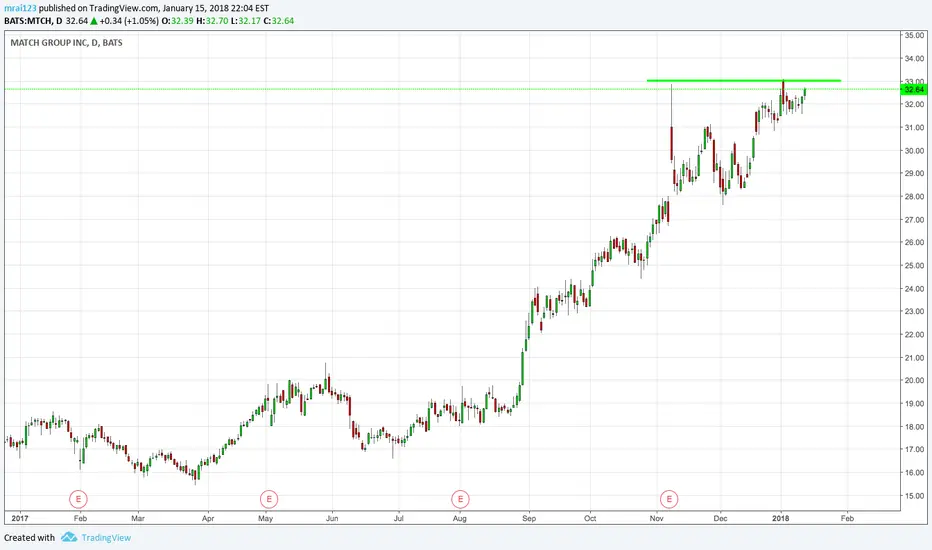
Task: Click the 2018 time axis label
Action: point(781,518)
